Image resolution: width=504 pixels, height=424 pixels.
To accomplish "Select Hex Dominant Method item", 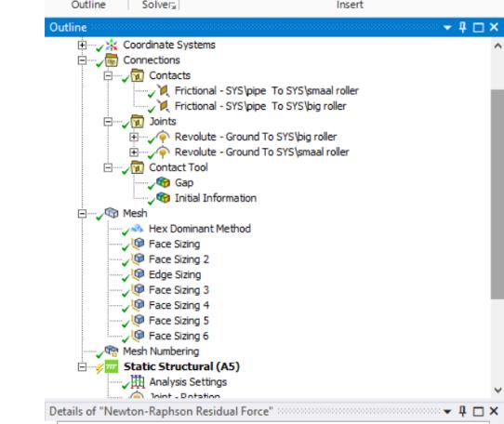I will pos(200,229).
